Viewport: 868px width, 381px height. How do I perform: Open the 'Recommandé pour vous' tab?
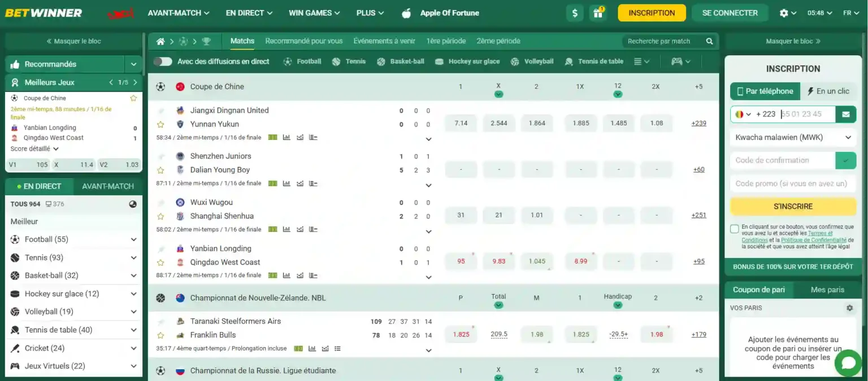pyautogui.click(x=304, y=41)
